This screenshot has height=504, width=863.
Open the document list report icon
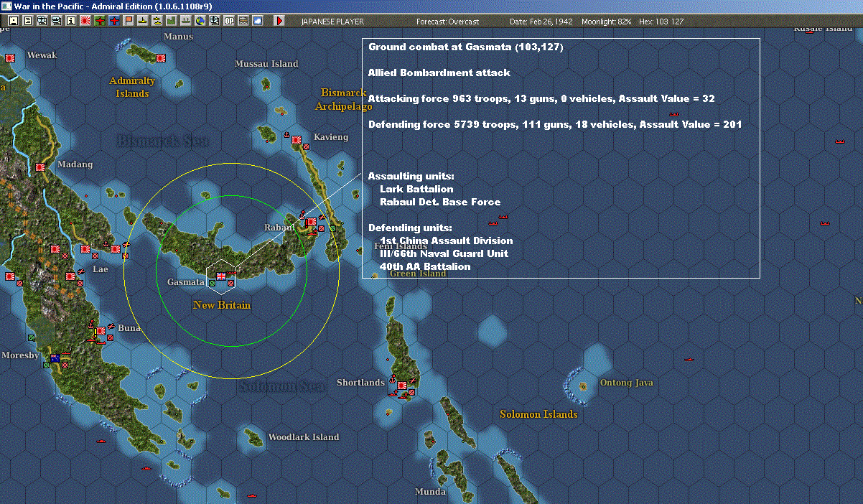(x=28, y=21)
